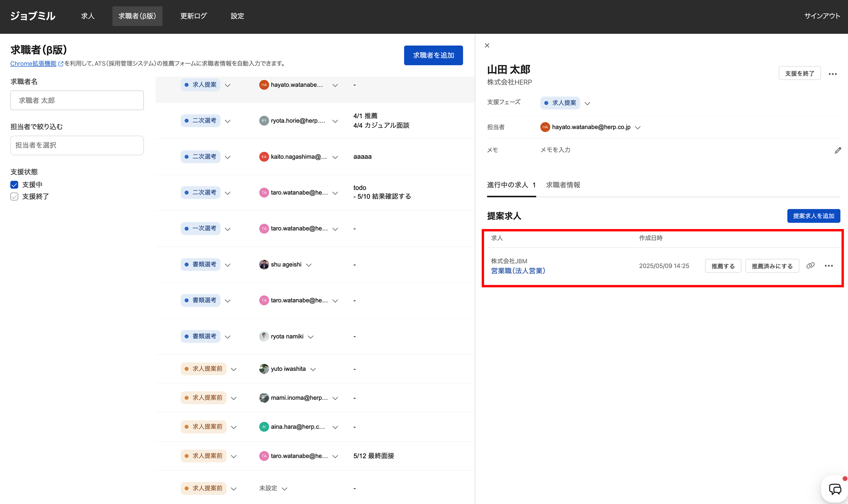This screenshot has height=504, width=848.
Task: Open the chat support widget icon
Action: 835,489
